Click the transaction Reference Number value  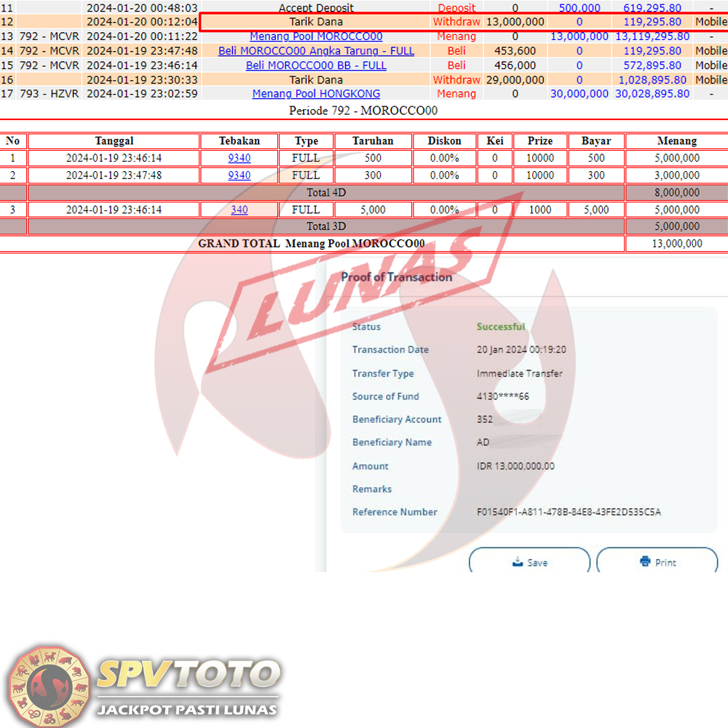569,513
